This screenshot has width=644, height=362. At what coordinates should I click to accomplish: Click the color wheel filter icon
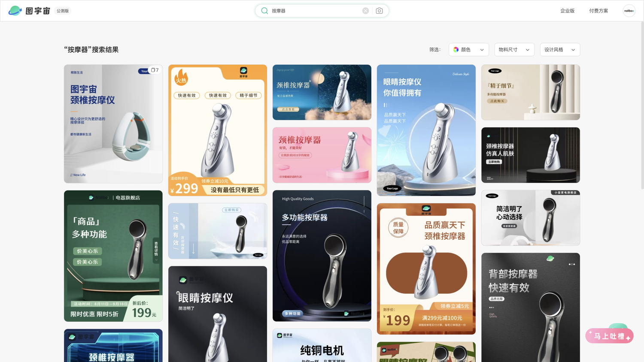(x=456, y=50)
